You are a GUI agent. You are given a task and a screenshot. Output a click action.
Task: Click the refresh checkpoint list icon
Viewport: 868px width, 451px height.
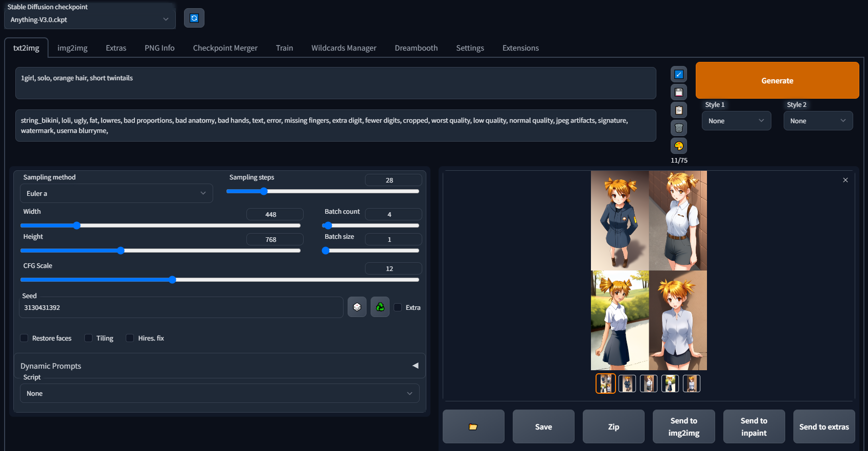(194, 18)
